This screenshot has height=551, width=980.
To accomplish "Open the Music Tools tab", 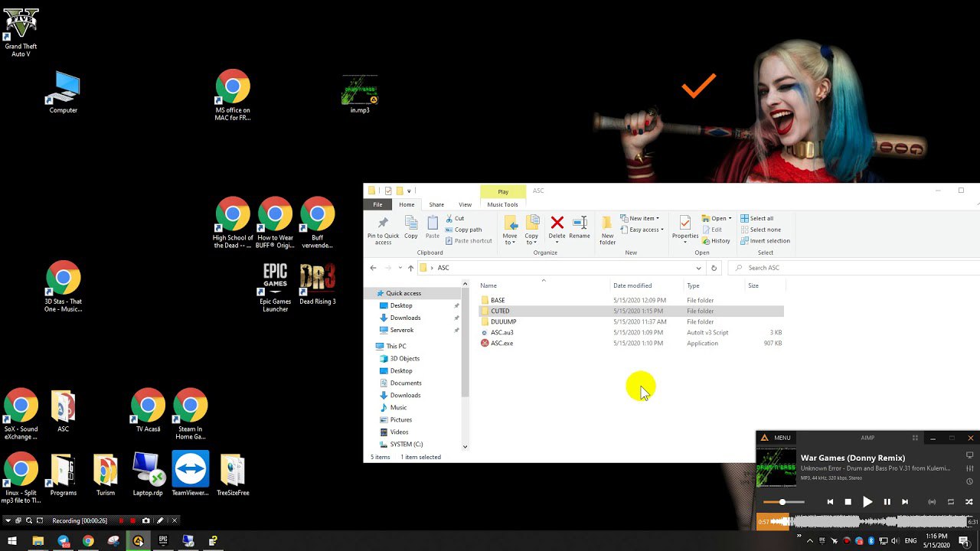I will 502,204.
